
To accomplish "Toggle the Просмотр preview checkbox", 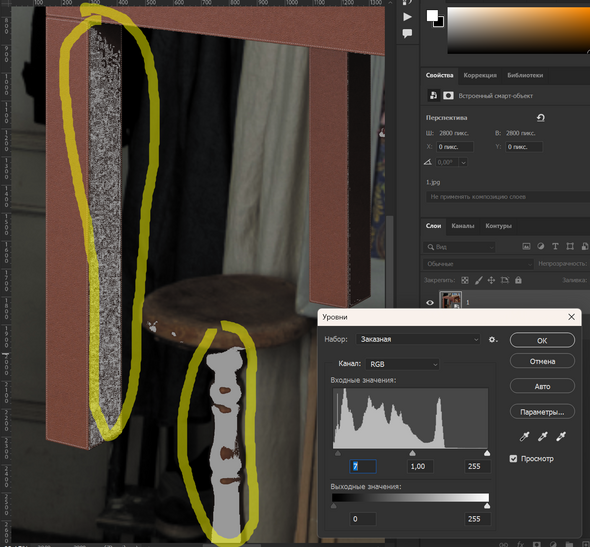I will [513, 459].
